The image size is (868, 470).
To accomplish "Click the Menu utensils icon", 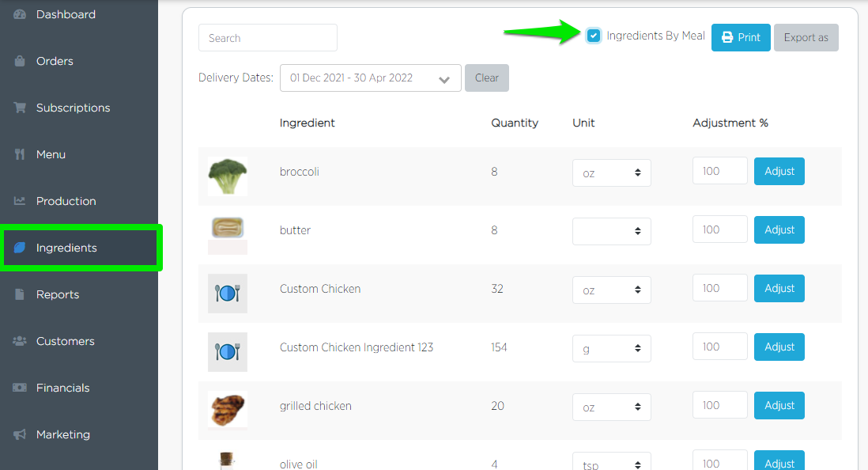I will 20,154.
